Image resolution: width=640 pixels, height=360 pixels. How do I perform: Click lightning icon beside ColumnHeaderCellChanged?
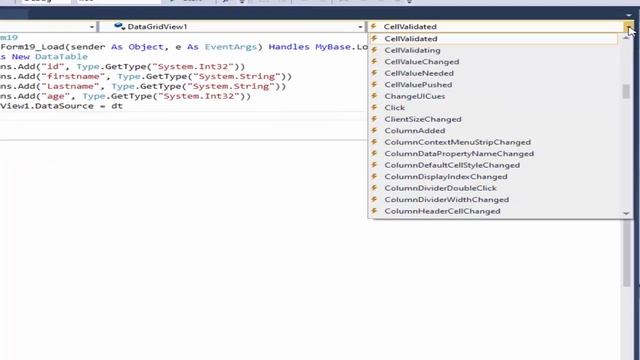click(374, 211)
